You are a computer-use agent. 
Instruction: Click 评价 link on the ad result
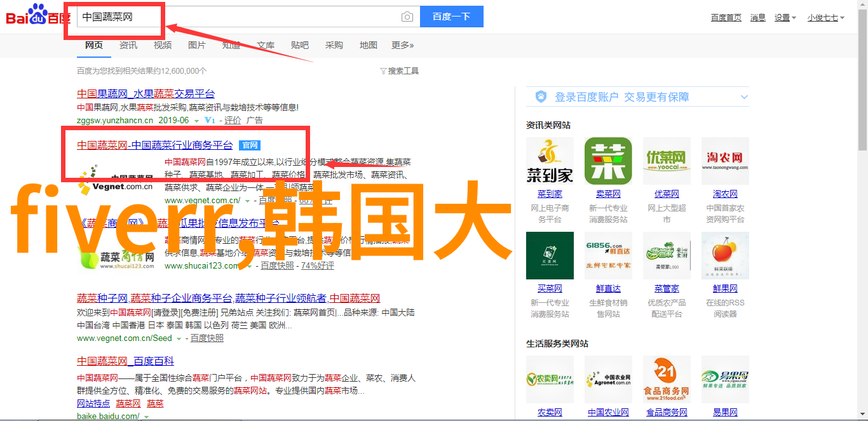pyautogui.click(x=233, y=120)
